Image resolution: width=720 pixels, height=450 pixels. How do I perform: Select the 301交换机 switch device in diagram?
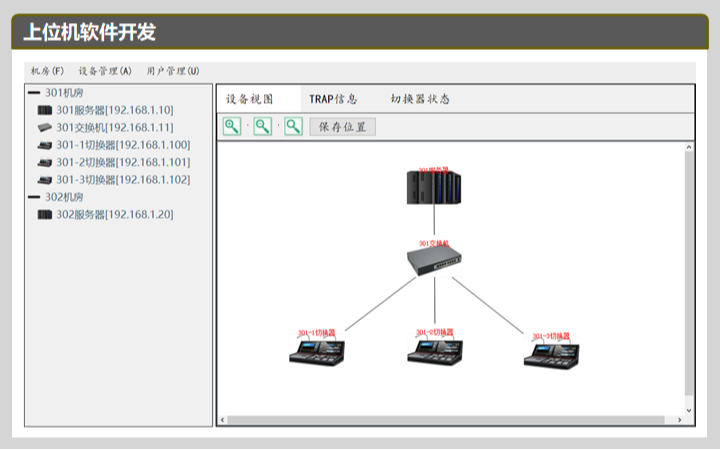coord(434,261)
